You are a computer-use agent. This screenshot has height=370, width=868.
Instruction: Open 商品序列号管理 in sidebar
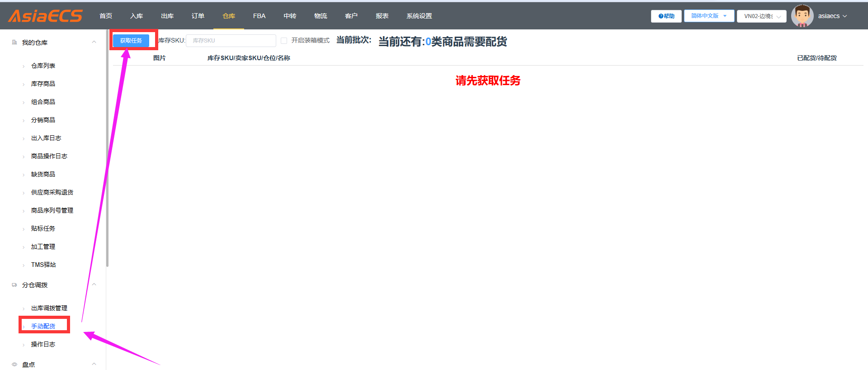pyautogui.click(x=52, y=210)
